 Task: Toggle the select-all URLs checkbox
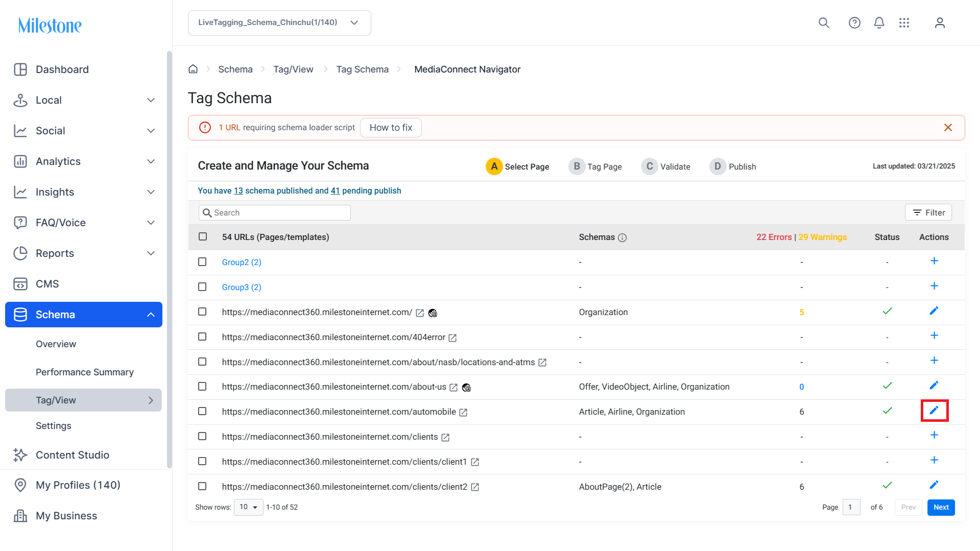pos(203,237)
